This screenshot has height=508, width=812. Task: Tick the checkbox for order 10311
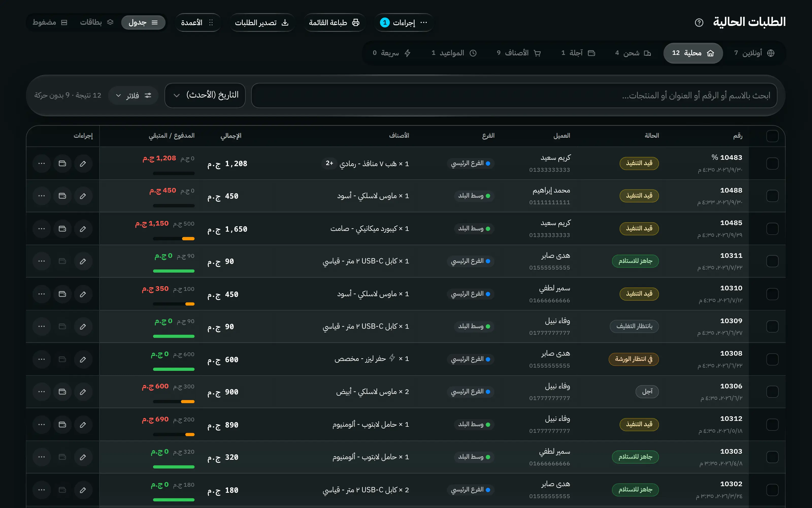pyautogui.click(x=772, y=261)
